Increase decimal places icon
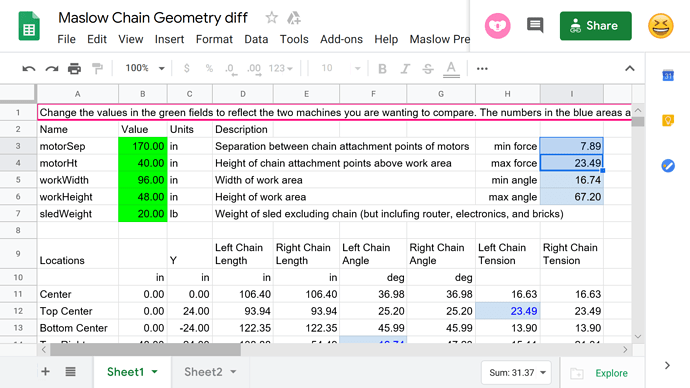Viewport: 690px width, 388px height. [254, 69]
